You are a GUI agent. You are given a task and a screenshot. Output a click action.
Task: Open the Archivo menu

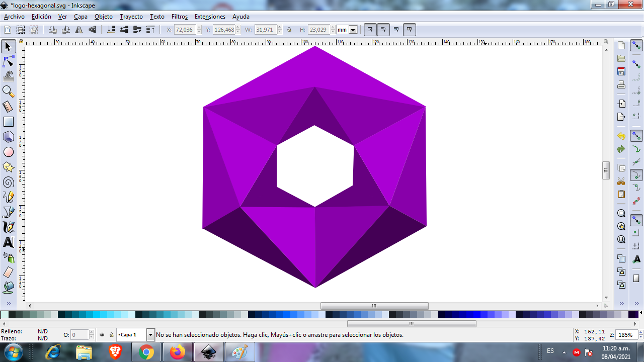point(14,17)
